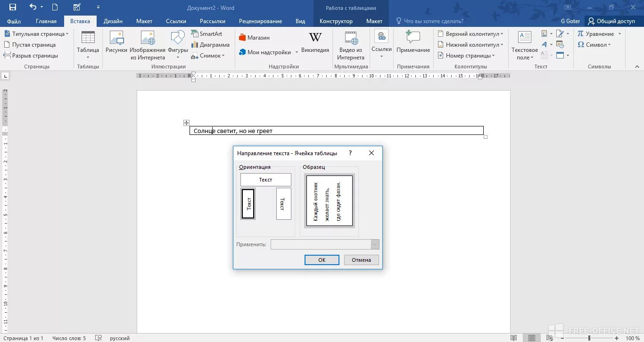Collapse the ribbon with the chevron

coord(637,67)
